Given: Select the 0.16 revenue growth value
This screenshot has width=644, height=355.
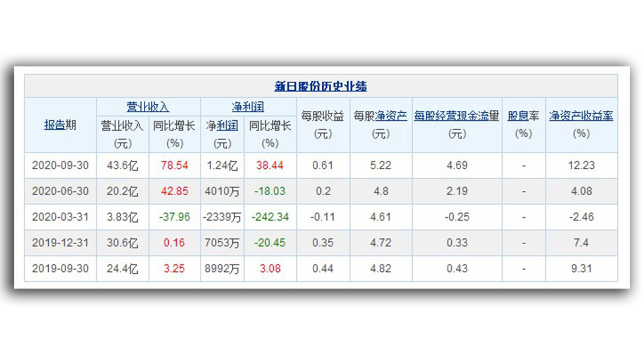Looking at the screenshot, I should tap(174, 243).
